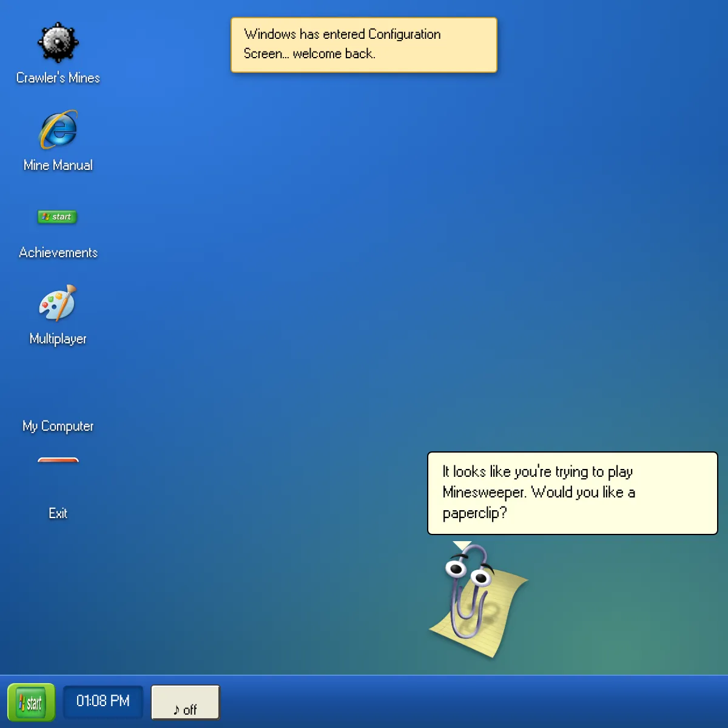Click the Crawler's Mines label
The width and height of the screenshot is (728, 728).
click(58, 78)
